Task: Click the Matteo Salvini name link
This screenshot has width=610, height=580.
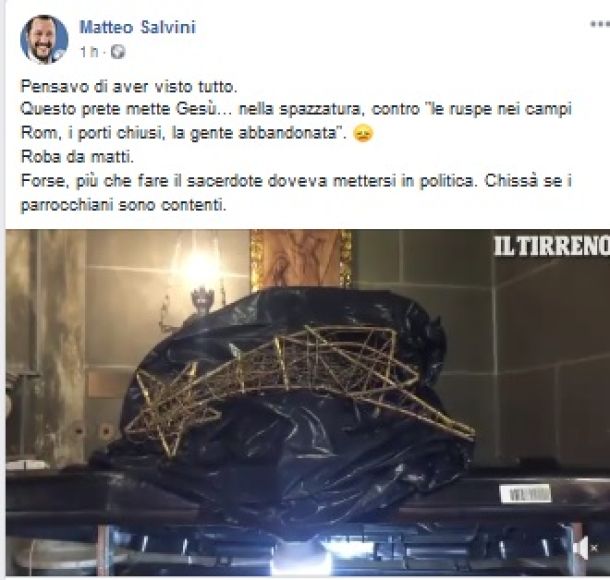Action: [137, 28]
